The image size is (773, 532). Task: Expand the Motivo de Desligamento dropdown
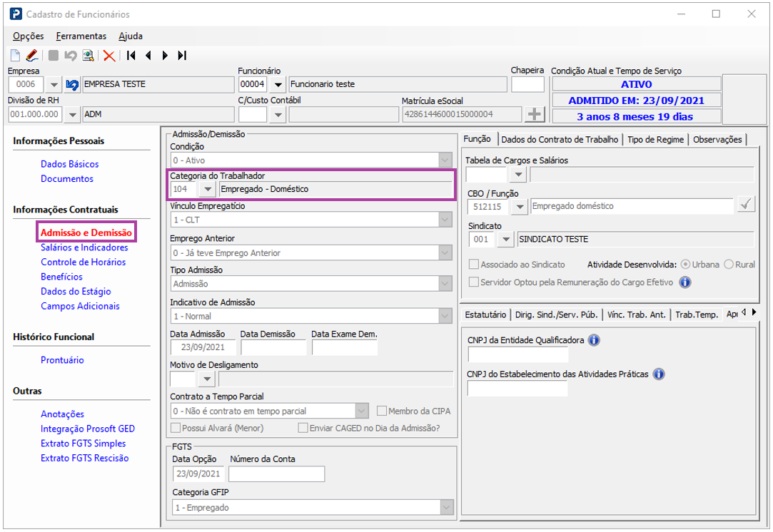coord(207,379)
